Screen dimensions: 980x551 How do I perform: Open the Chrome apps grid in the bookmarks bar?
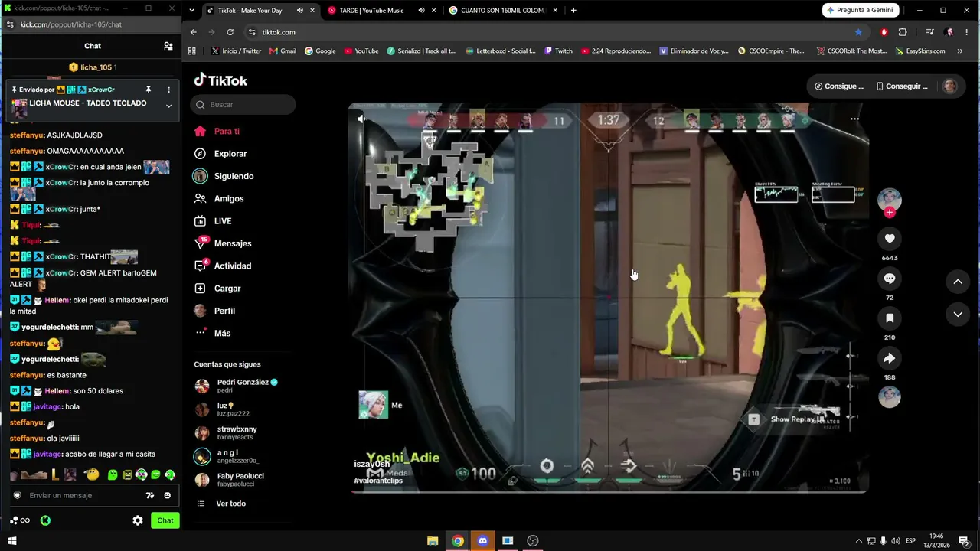pos(192,51)
